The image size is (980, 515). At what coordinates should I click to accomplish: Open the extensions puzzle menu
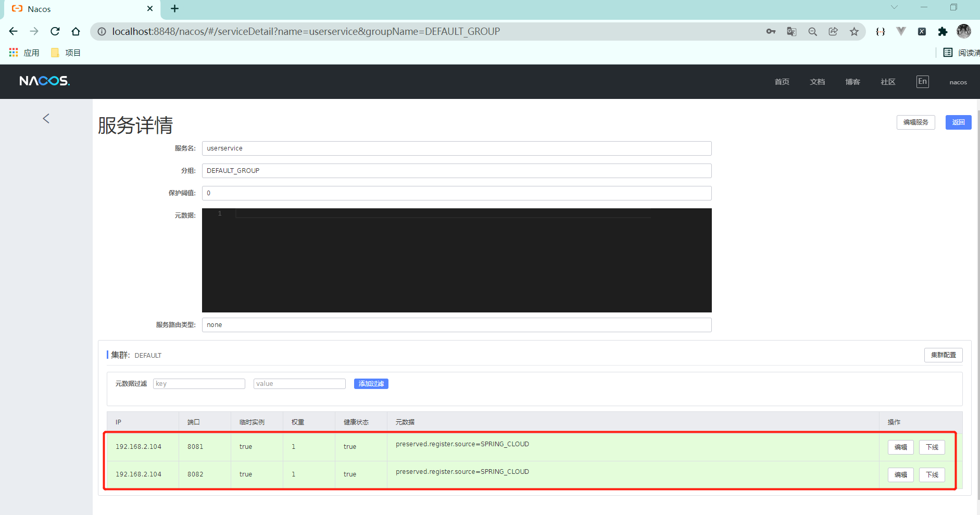pos(943,32)
